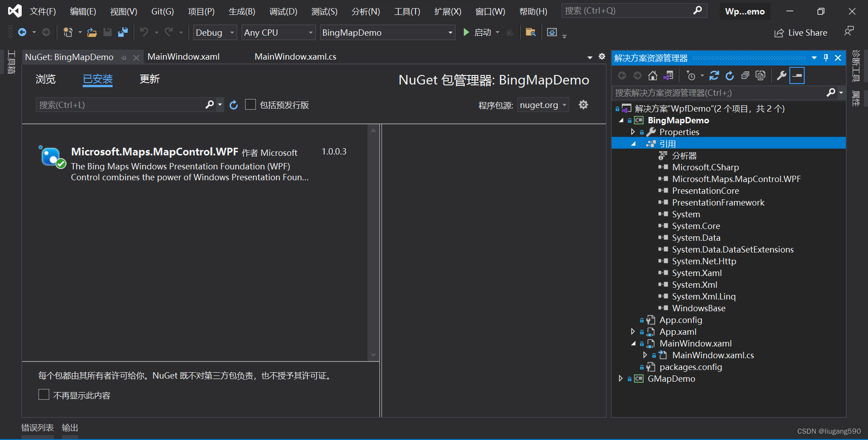Click the green Start debugging play icon

tap(466, 32)
